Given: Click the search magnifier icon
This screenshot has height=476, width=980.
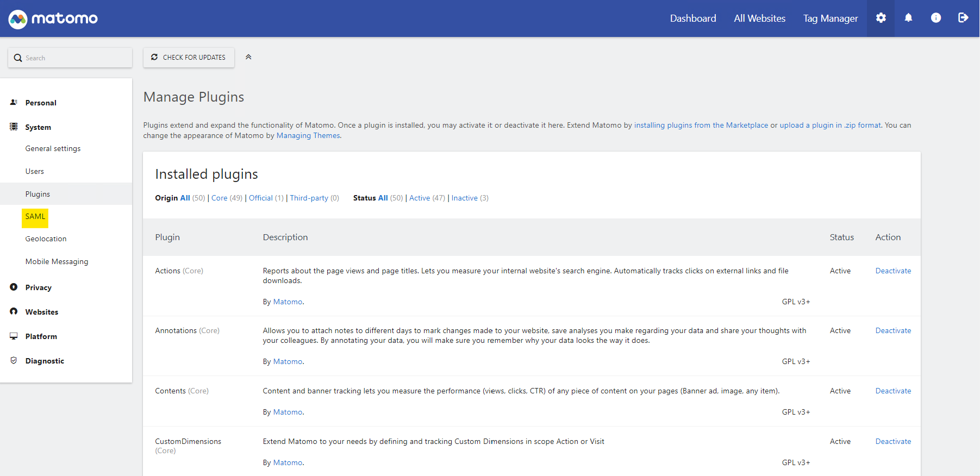Looking at the screenshot, I should [x=18, y=58].
